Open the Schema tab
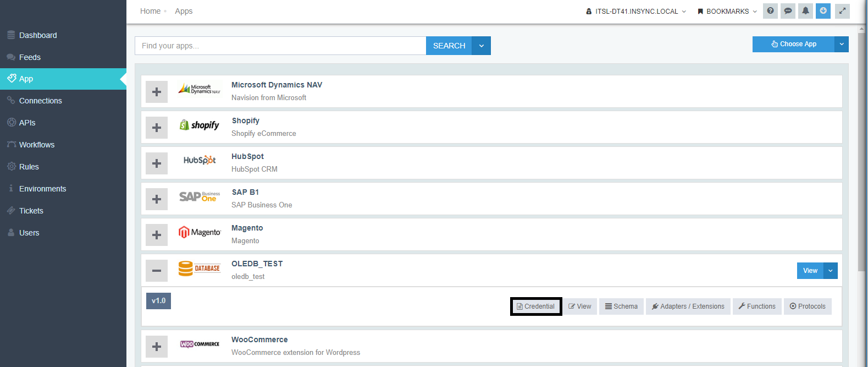868x367 pixels. [x=621, y=306]
